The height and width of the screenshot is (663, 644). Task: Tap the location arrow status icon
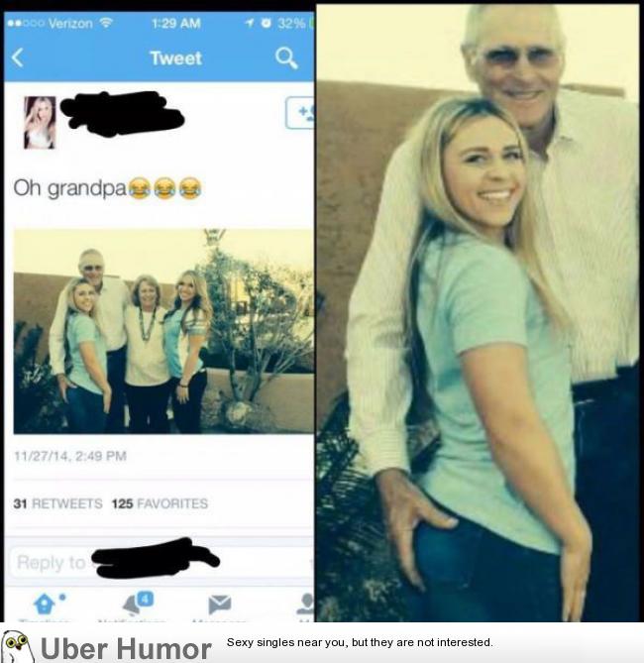point(250,23)
